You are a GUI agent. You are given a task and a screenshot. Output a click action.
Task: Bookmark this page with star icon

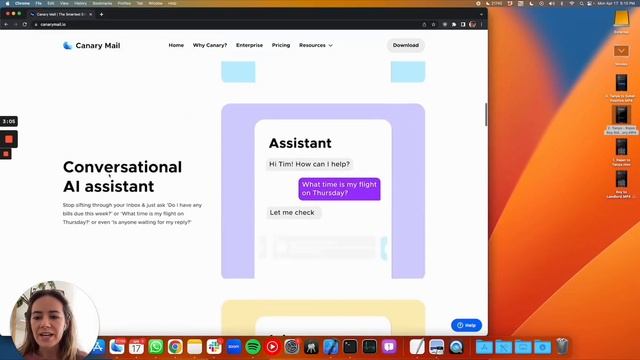(x=433, y=24)
